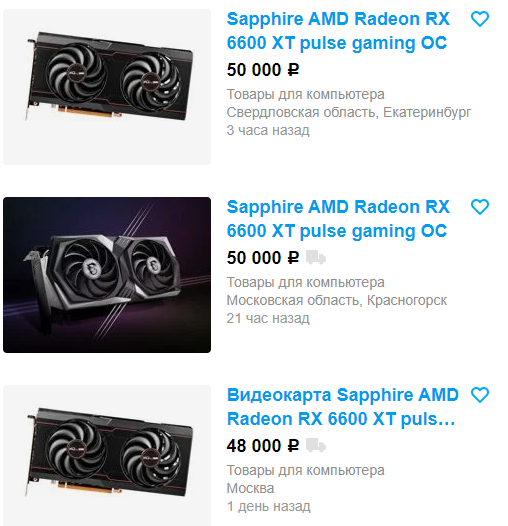Click 'Свердловская область, Екатеринбург' location text

tap(349, 112)
